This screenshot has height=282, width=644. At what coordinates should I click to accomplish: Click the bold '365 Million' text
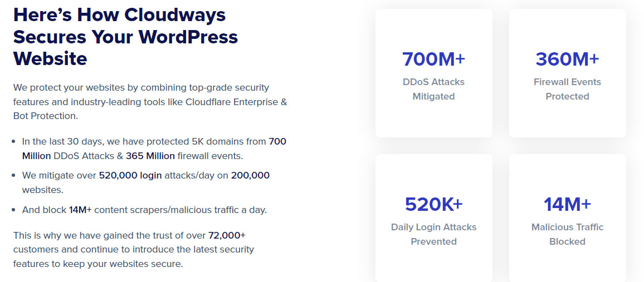(150, 156)
